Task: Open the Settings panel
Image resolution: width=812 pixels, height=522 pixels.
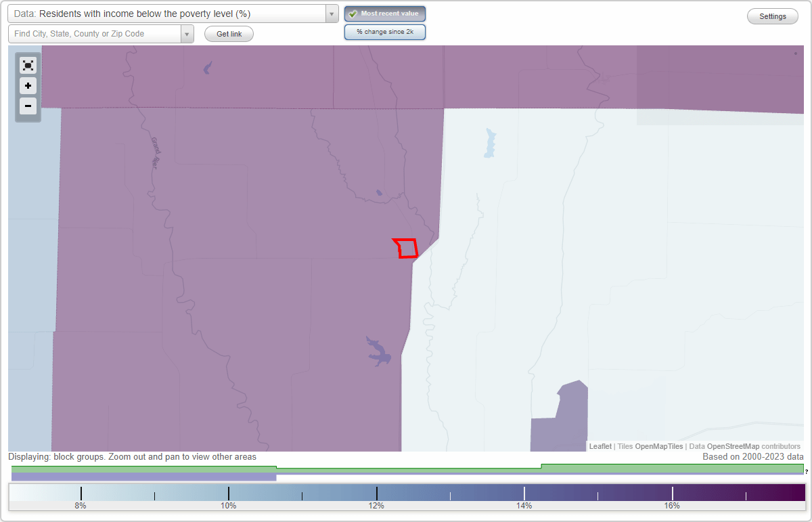Action: click(772, 16)
